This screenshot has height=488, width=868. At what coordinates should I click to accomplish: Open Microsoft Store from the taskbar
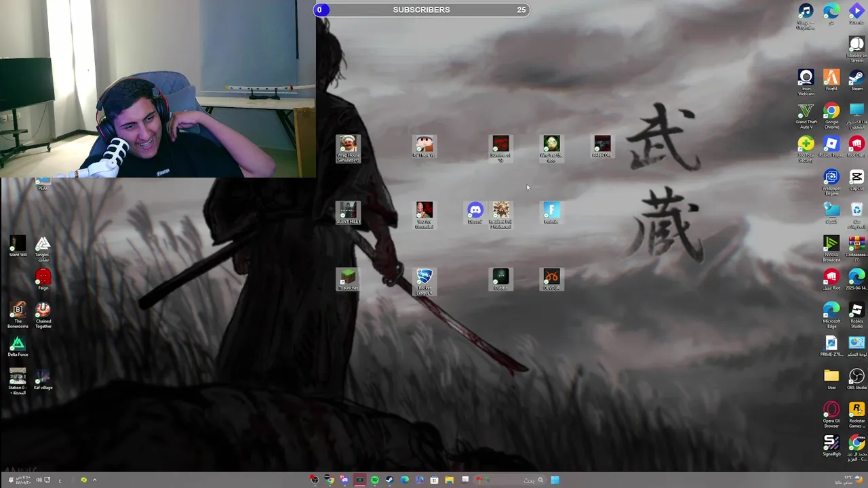pyautogui.click(x=434, y=480)
